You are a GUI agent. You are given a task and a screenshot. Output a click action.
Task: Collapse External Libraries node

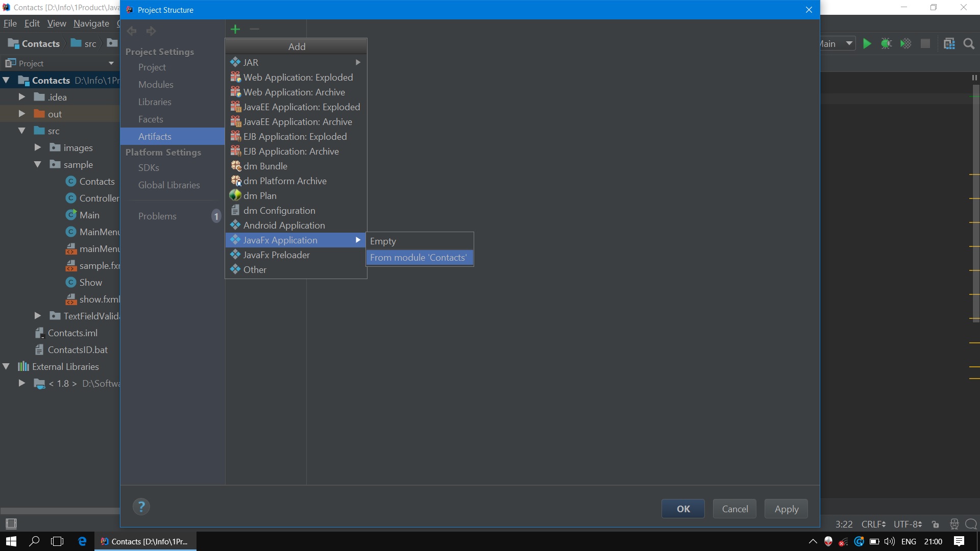tap(7, 366)
